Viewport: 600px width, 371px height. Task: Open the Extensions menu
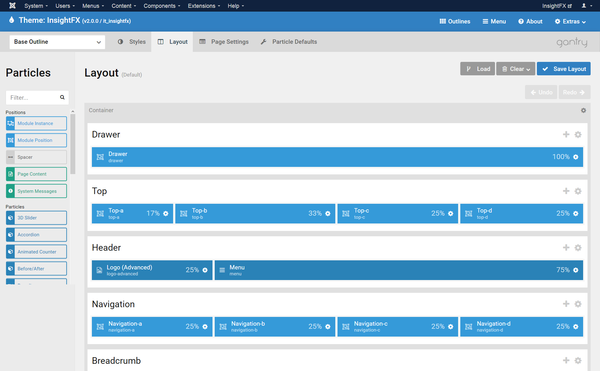click(204, 6)
